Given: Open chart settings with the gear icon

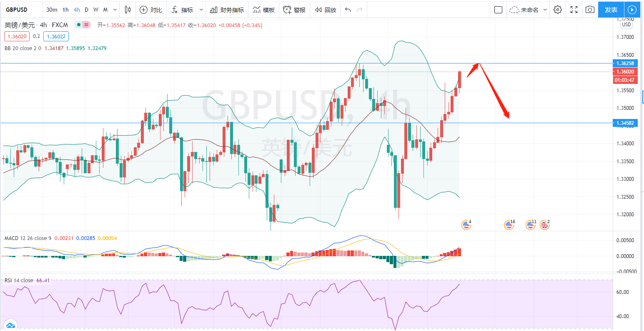Looking at the screenshot, I should 558,10.
